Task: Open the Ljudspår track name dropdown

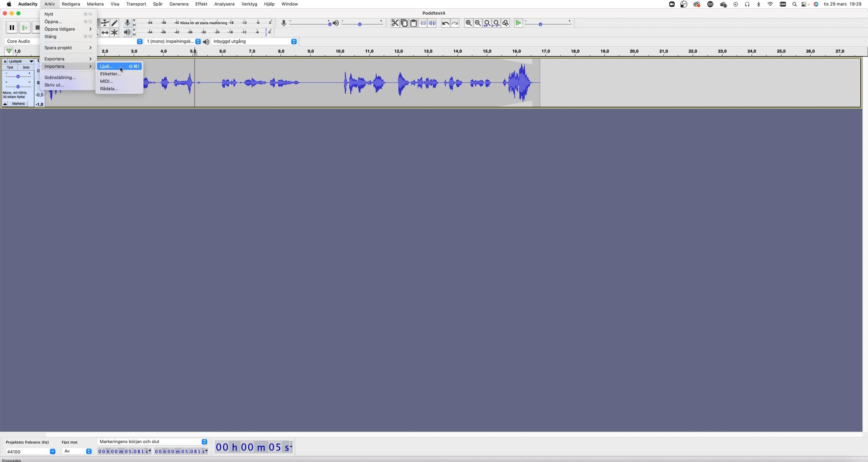Action: [21, 62]
